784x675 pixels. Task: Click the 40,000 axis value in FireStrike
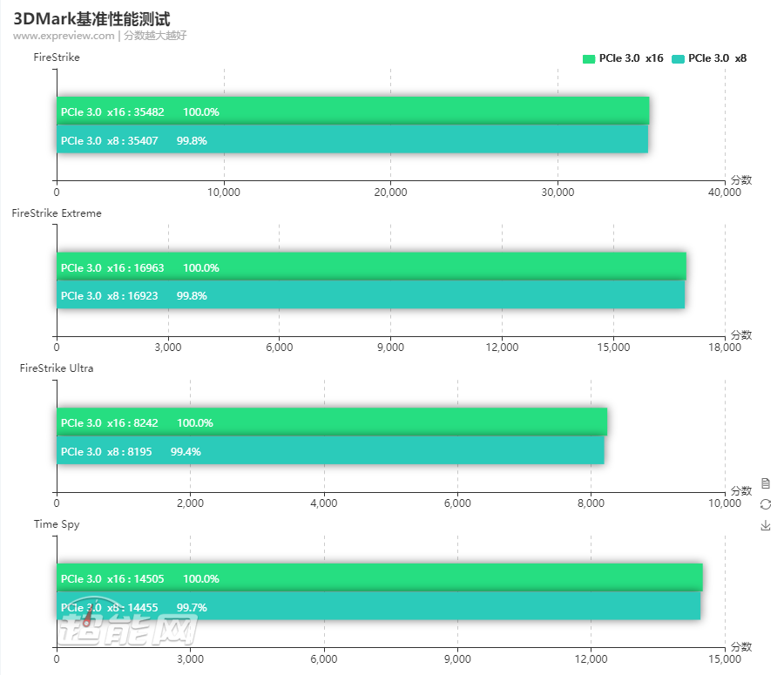pyautogui.click(x=725, y=192)
